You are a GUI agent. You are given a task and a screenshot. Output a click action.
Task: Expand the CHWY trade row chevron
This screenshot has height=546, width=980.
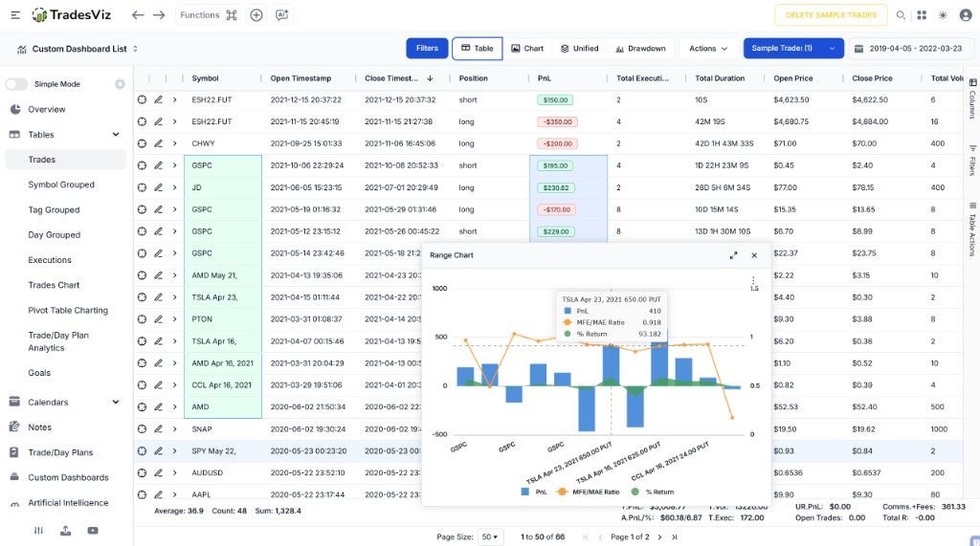pyautogui.click(x=174, y=143)
